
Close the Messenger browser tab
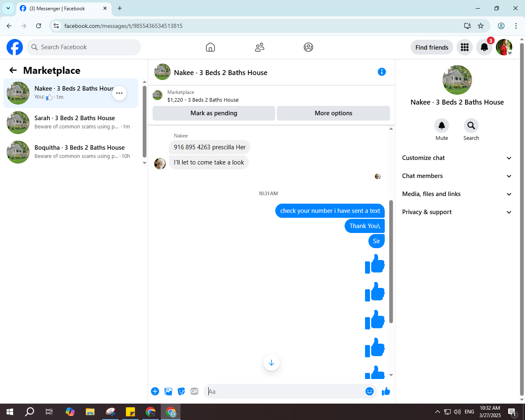(105, 8)
